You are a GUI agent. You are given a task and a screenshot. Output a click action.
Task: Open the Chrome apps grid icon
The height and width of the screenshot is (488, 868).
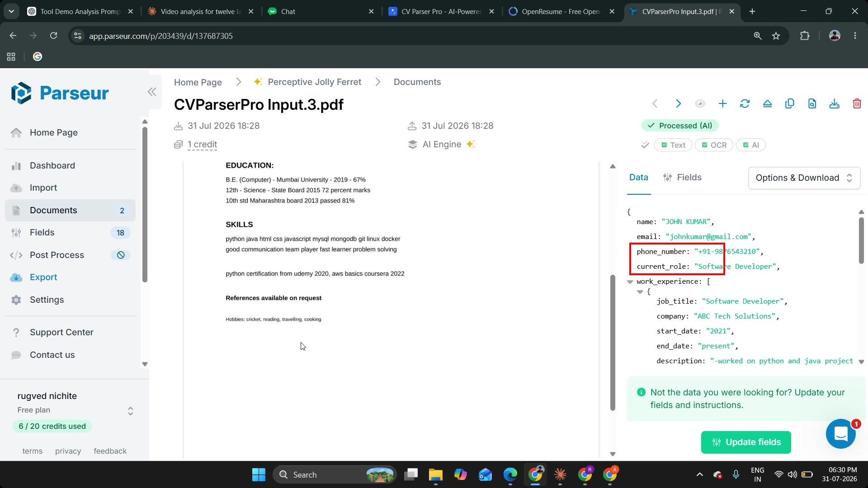pyautogui.click(x=11, y=56)
